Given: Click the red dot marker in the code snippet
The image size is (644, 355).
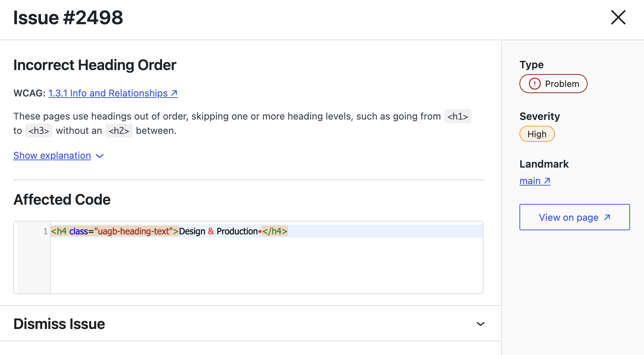Looking at the screenshot, I should coord(260,232).
